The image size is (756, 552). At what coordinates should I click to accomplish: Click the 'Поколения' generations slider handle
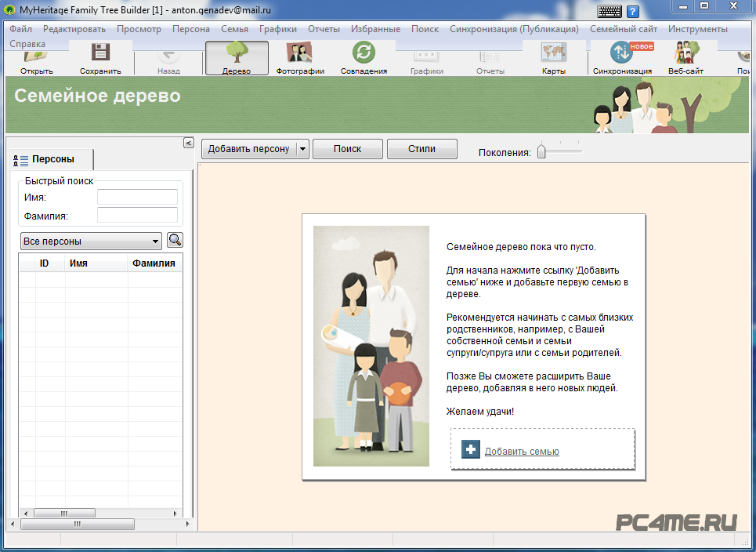[x=541, y=152]
